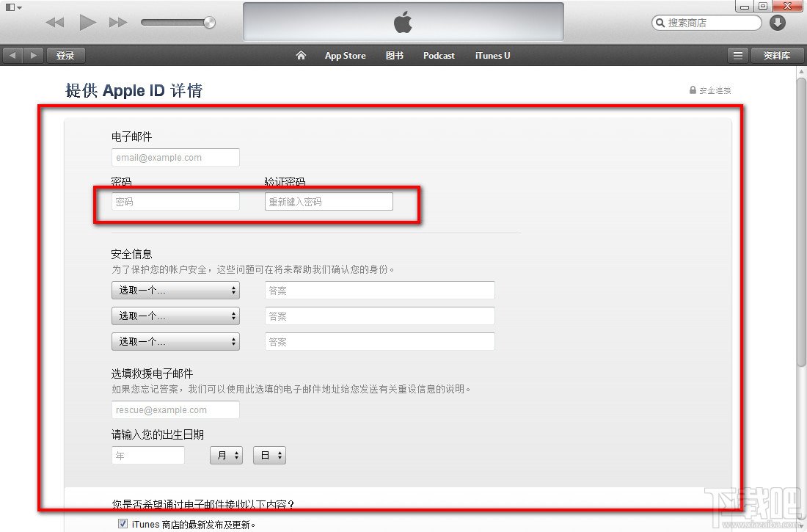807x532 pixels.
Task: Switch to the App Store tab
Action: point(345,55)
